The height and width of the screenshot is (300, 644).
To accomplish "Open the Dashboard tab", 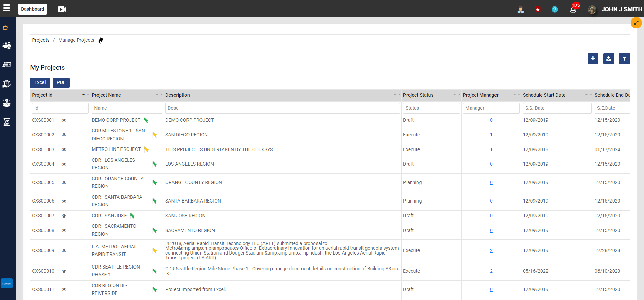I will pos(33,9).
